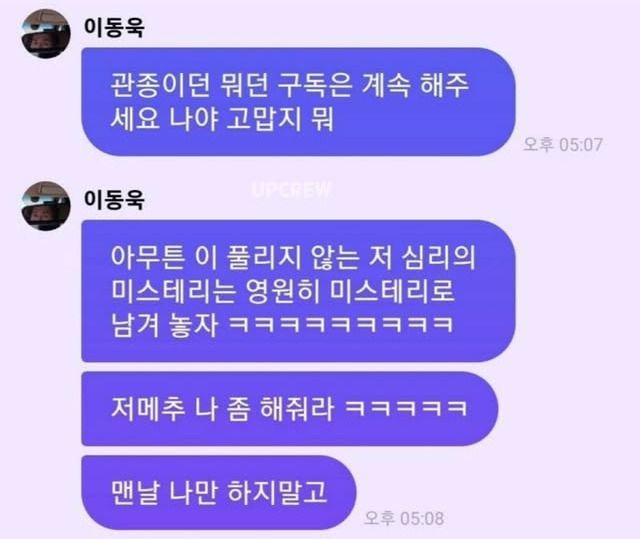Tap 이동욱's avatar beside the 아무튼 message

click(x=46, y=206)
